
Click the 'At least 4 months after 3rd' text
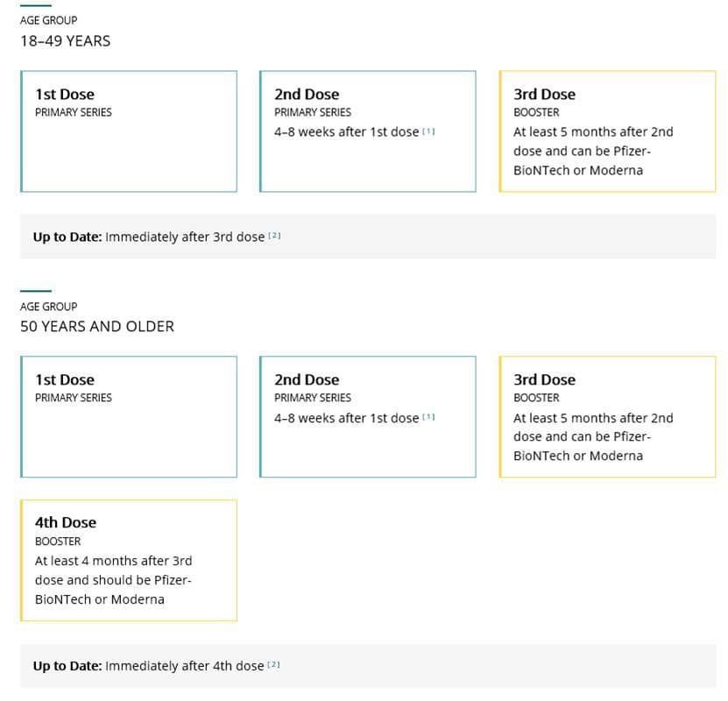point(113,561)
